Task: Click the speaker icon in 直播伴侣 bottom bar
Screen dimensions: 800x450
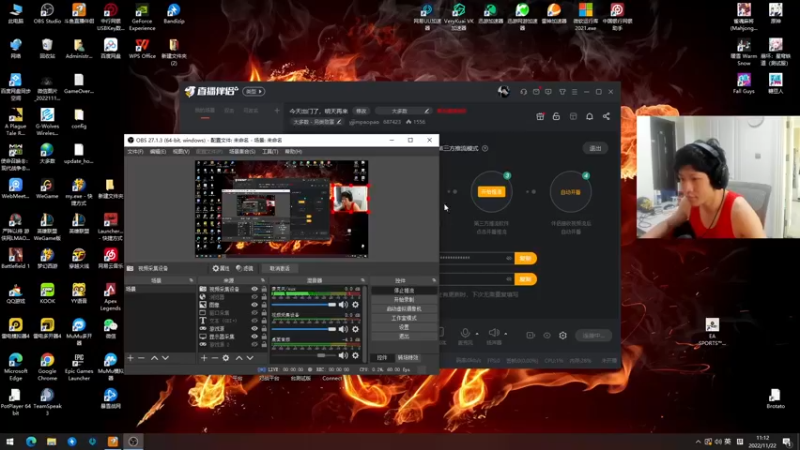Action: tap(493, 333)
